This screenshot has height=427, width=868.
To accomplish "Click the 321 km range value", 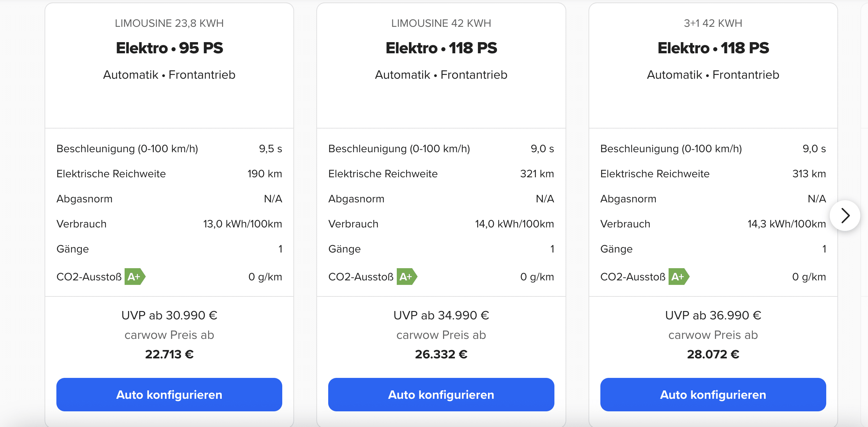I will point(537,173).
